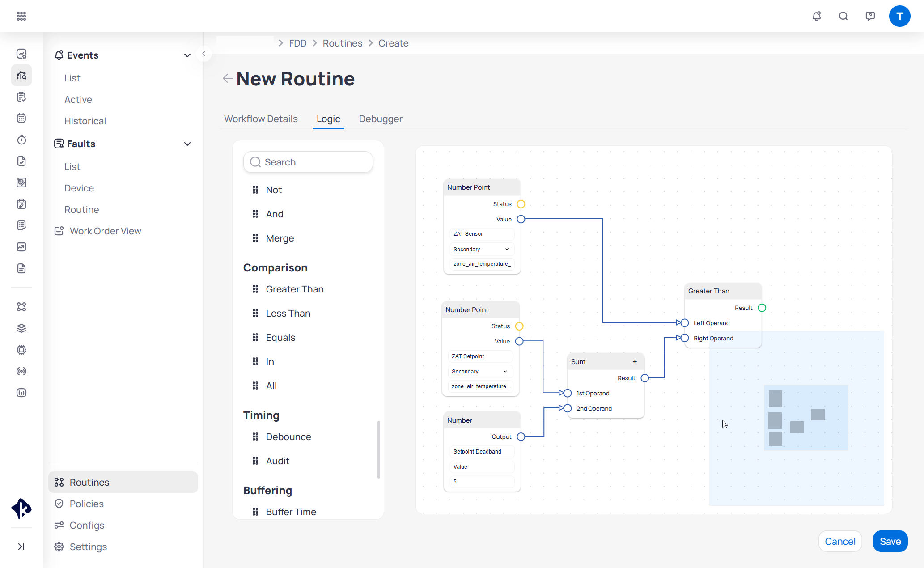The image size is (924, 568).
Task: Collapse the side panel with chevron button
Action: click(x=203, y=54)
